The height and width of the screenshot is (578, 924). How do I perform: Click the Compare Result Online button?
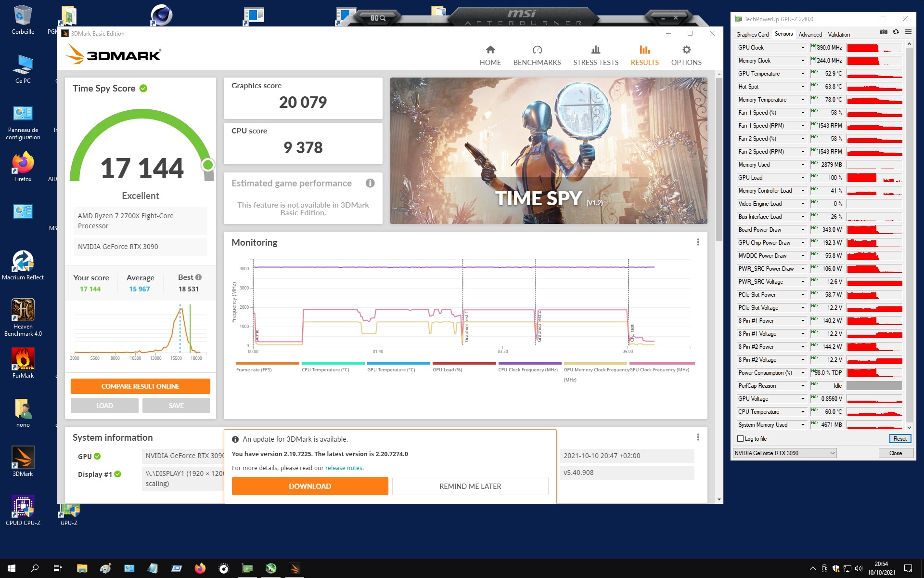[140, 386]
